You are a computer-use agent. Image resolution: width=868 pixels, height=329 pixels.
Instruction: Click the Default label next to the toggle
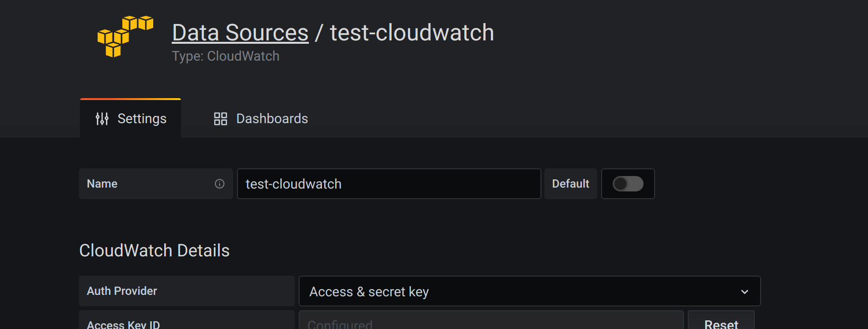[570, 184]
